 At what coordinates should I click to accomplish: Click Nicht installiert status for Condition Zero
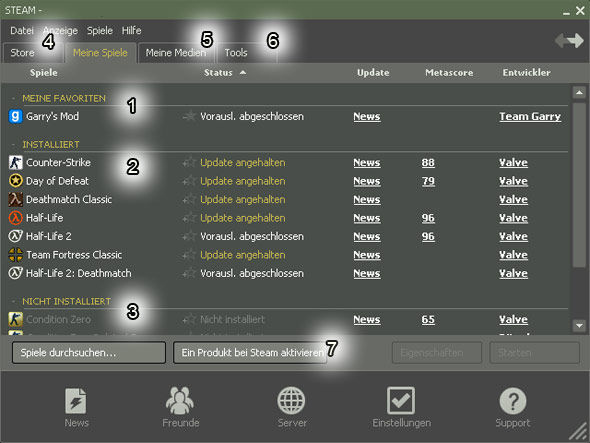point(232,320)
